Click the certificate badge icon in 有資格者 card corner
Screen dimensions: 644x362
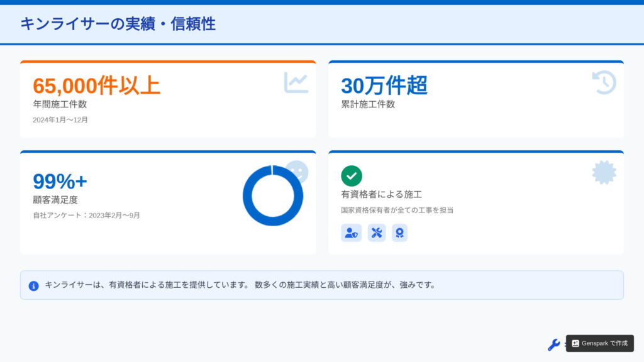coord(604,172)
